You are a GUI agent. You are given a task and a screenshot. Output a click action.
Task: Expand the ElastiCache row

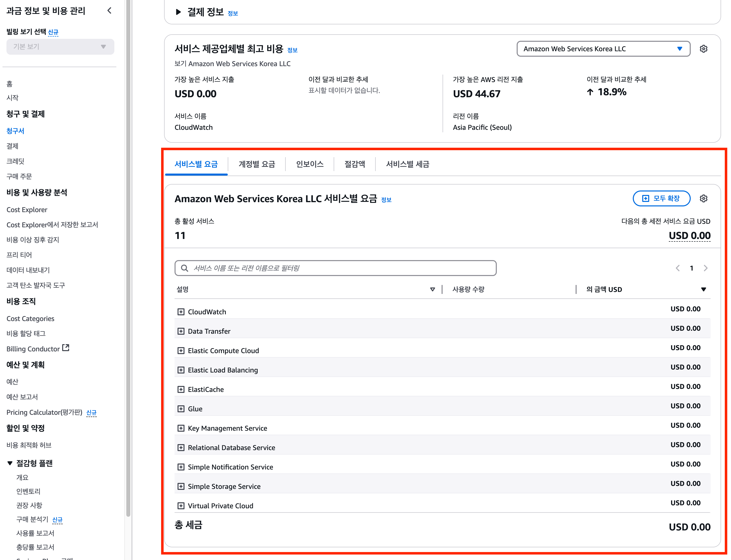click(x=181, y=389)
